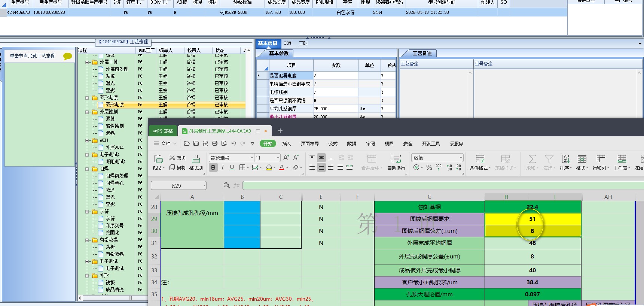644x306 pixels.
Task: Toggle wrap text (自动换行)
Action: point(396,163)
